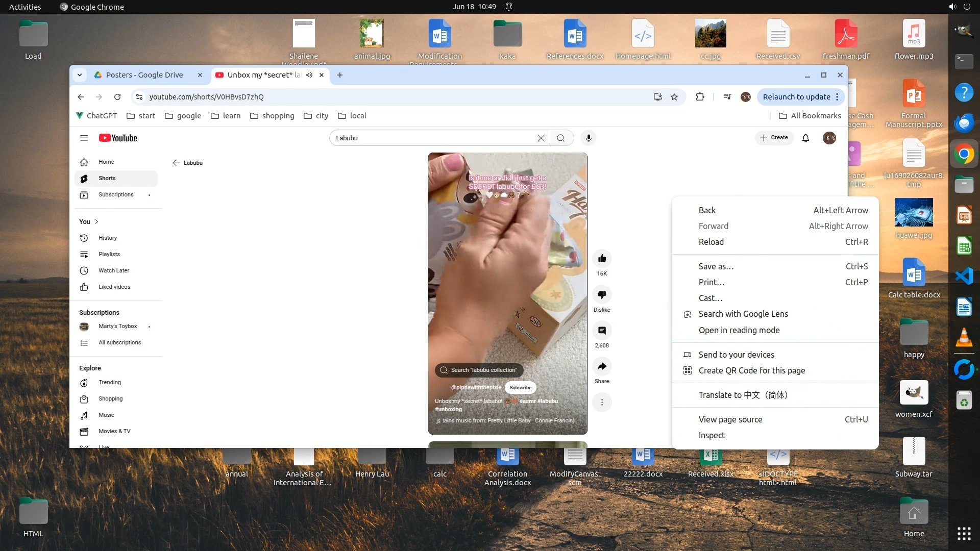Click the like thumbs-up icon on the Short
This screenshot has width=980, height=551.
602,259
